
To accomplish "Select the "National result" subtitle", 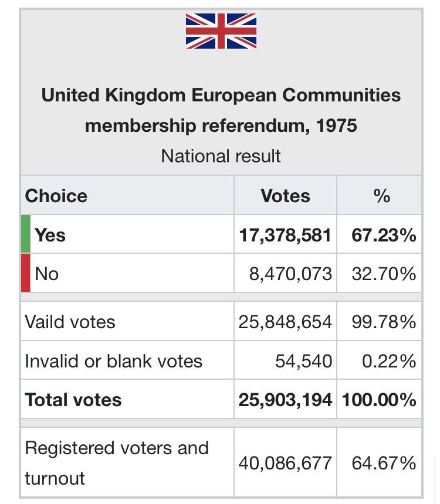I will pyautogui.click(x=221, y=156).
